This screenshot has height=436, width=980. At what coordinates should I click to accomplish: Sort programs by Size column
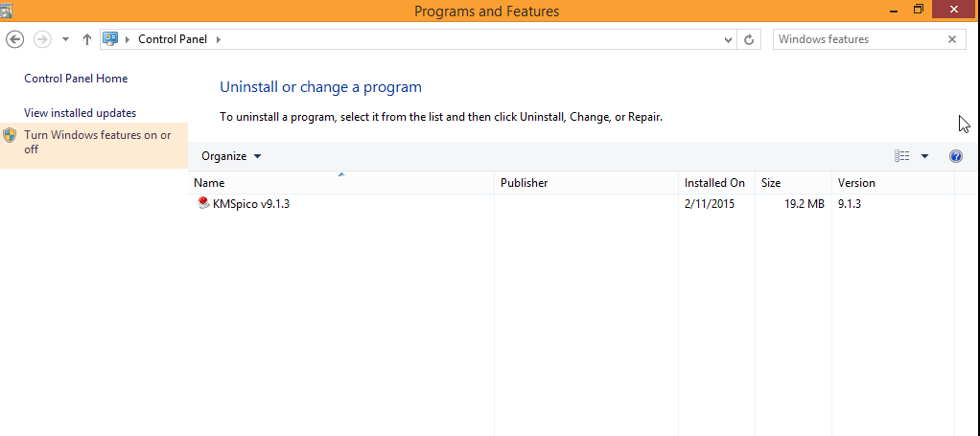point(794,183)
